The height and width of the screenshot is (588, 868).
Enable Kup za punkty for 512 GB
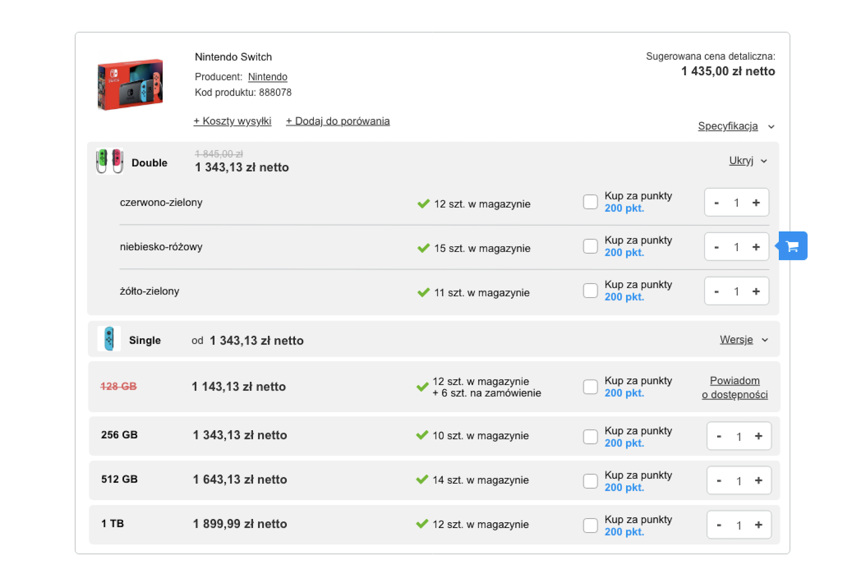click(590, 481)
